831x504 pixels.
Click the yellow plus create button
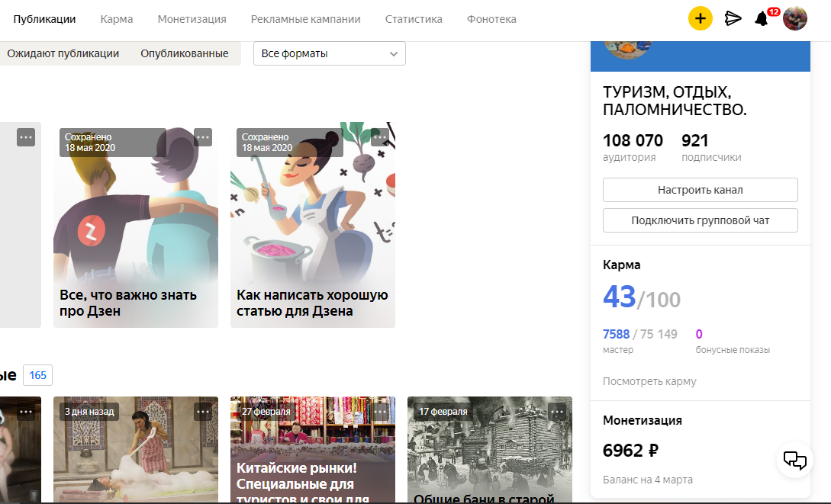(700, 18)
